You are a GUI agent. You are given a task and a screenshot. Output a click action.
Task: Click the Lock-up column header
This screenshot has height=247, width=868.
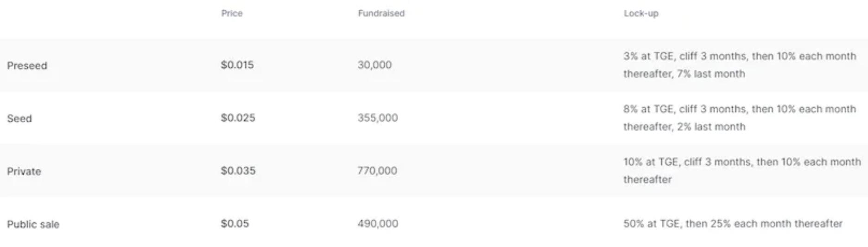(641, 13)
